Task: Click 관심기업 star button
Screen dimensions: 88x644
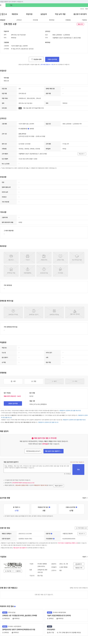Action: point(8,571)
